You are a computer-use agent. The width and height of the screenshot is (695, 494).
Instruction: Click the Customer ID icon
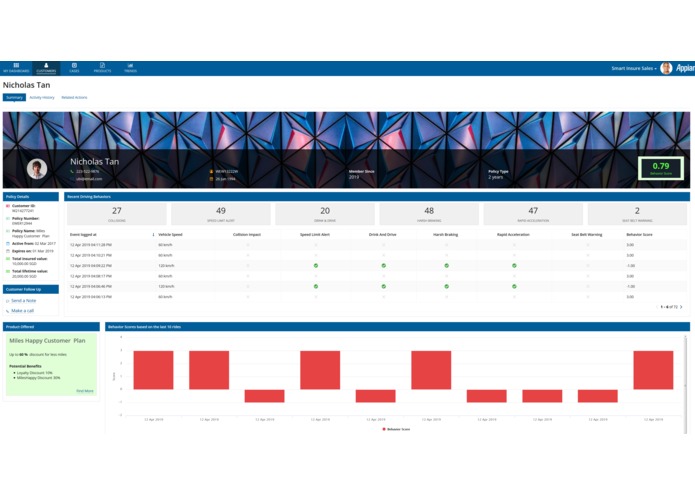tap(8, 206)
